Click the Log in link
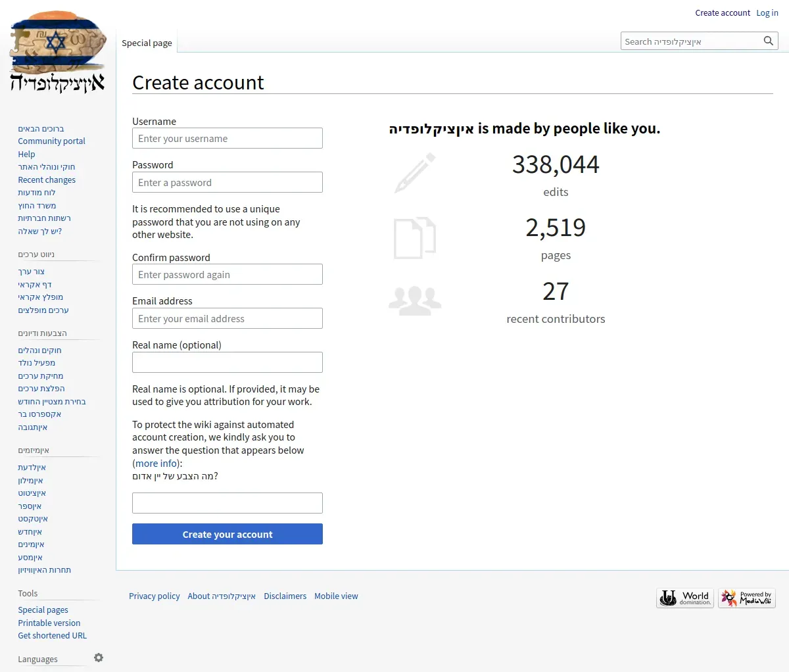 coord(767,12)
